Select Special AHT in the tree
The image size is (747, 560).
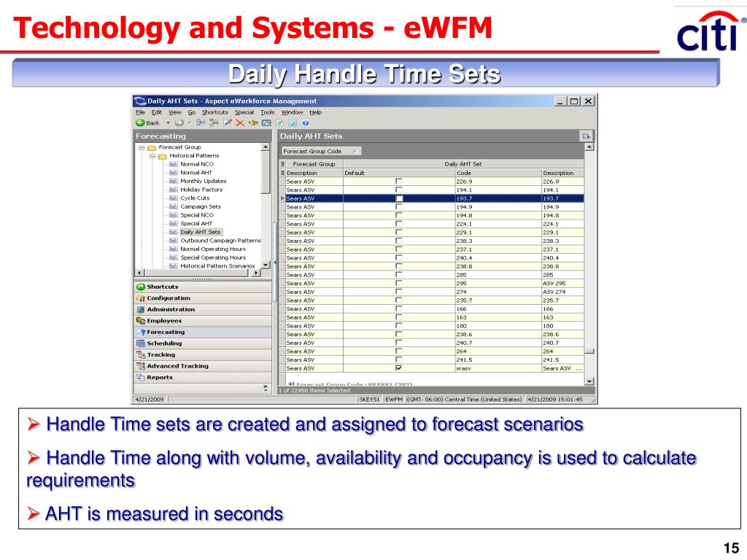pyautogui.click(x=196, y=224)
